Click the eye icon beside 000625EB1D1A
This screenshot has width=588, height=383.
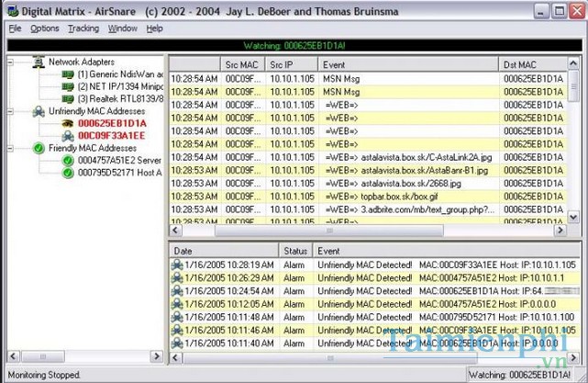[x=67, y=122]
